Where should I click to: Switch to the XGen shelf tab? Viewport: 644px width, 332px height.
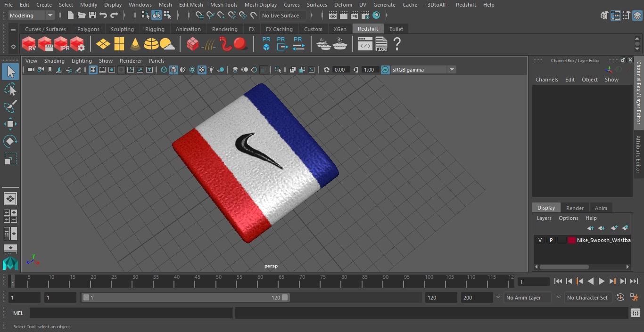point(340,29)
